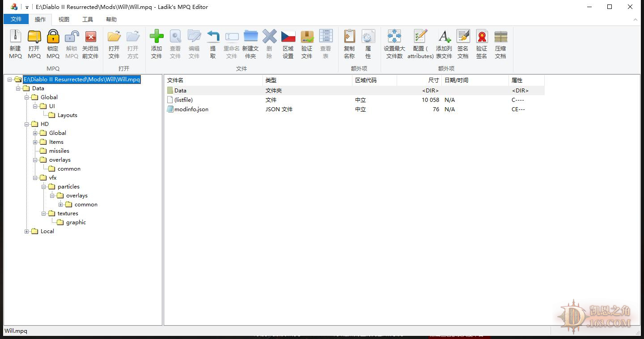The width and height of the screenshot is (644, 339).
Task: Click the 验证签名 (Verify signature) icon
Action: click(x=482, y=37)
